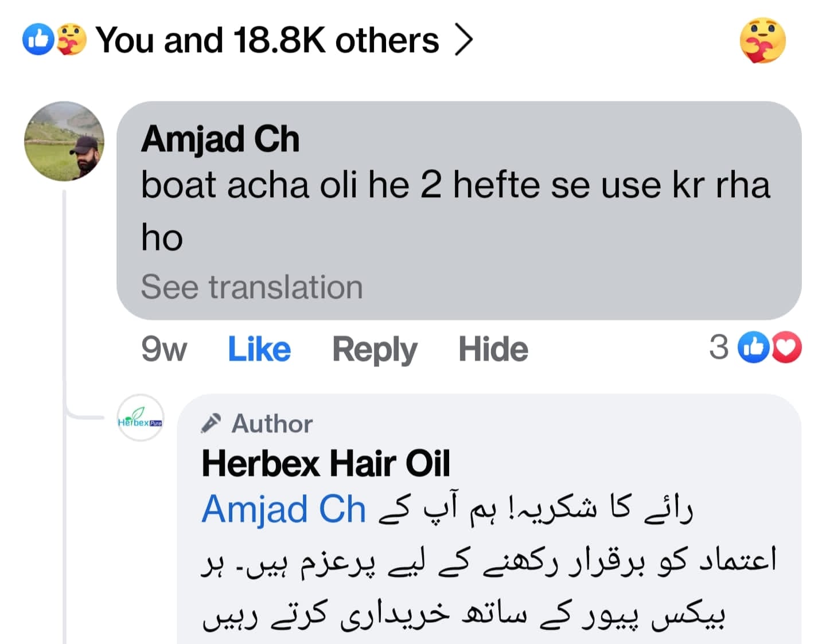Click the Author badge pencil icon
Viewport: 826px width, 644px height.
click(x=211, y=423)
